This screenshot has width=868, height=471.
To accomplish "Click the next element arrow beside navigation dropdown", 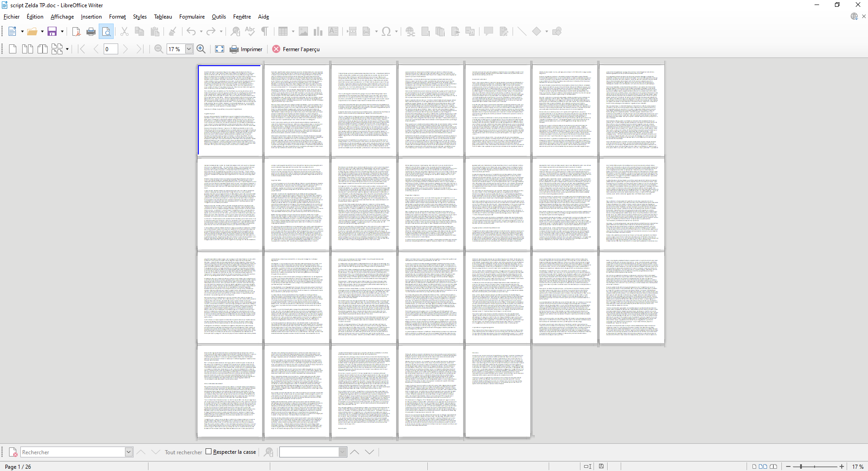I will 369,452.
